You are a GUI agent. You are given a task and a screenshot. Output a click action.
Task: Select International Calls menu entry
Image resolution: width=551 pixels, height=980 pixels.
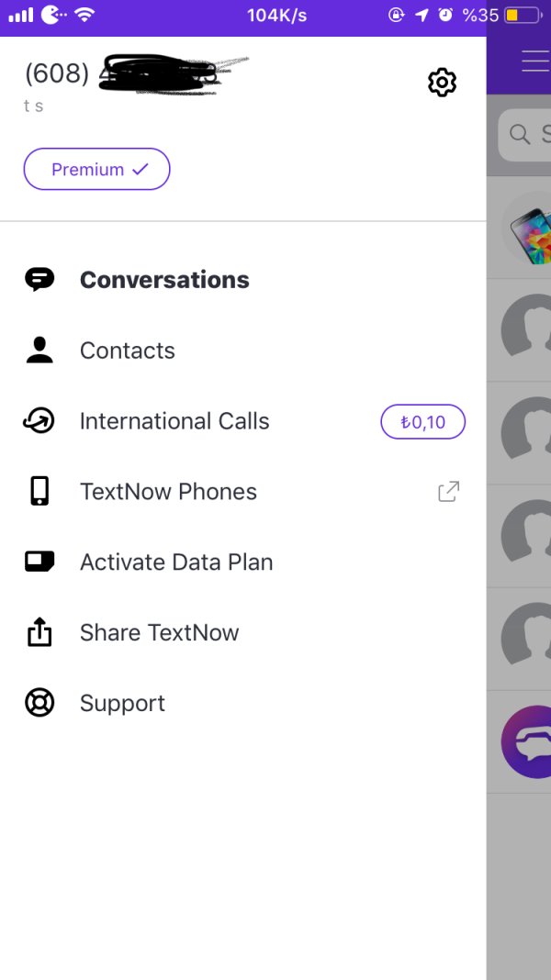[x=174, y=421]
